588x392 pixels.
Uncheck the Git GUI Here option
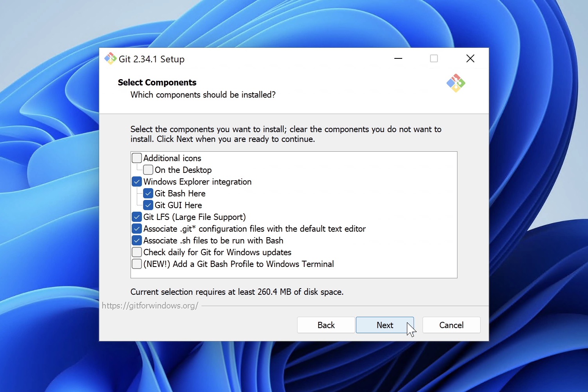tap(148, 205)
